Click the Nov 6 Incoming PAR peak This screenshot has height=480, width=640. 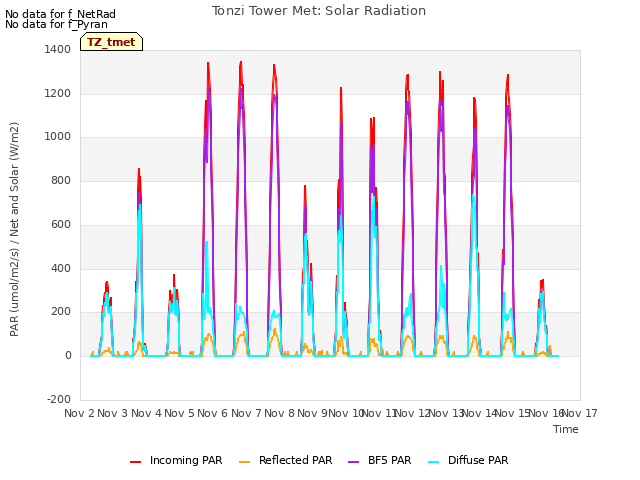tap(208, 64)
